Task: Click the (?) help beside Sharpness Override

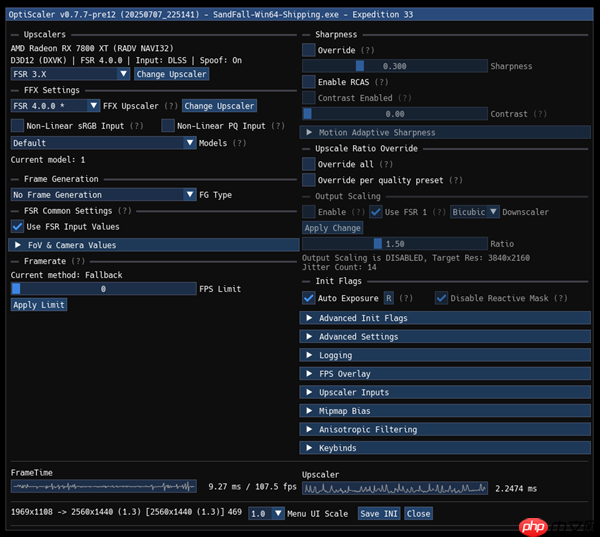Action: pos(368,50)
